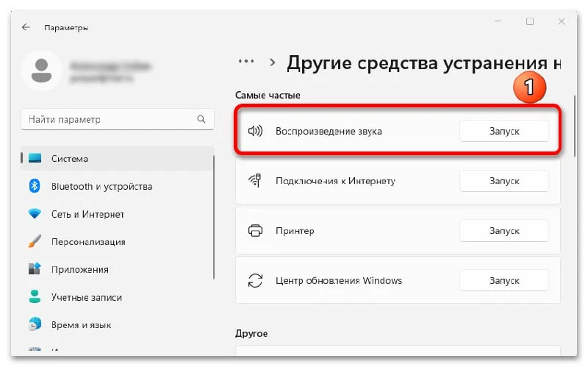
Task: Open Bluetooth и устройства section
Action: (118, 186)
